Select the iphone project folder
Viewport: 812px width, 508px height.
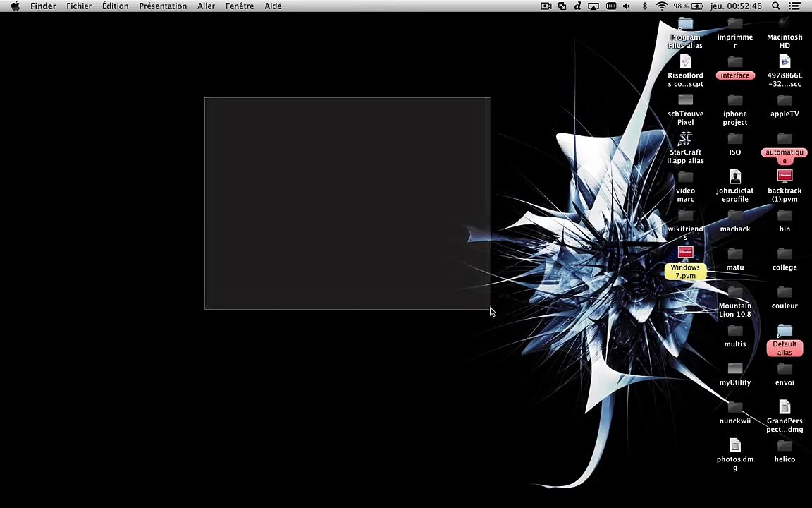coord(735,101)
